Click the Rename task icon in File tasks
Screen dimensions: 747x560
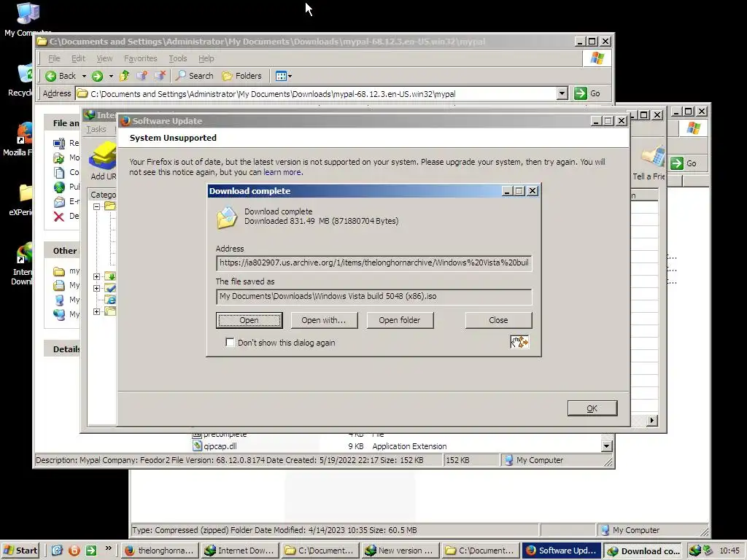click(59, 143)
